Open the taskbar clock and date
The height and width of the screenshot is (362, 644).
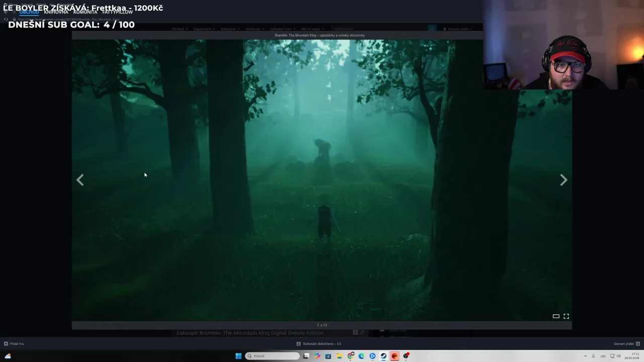pos(632,356)
